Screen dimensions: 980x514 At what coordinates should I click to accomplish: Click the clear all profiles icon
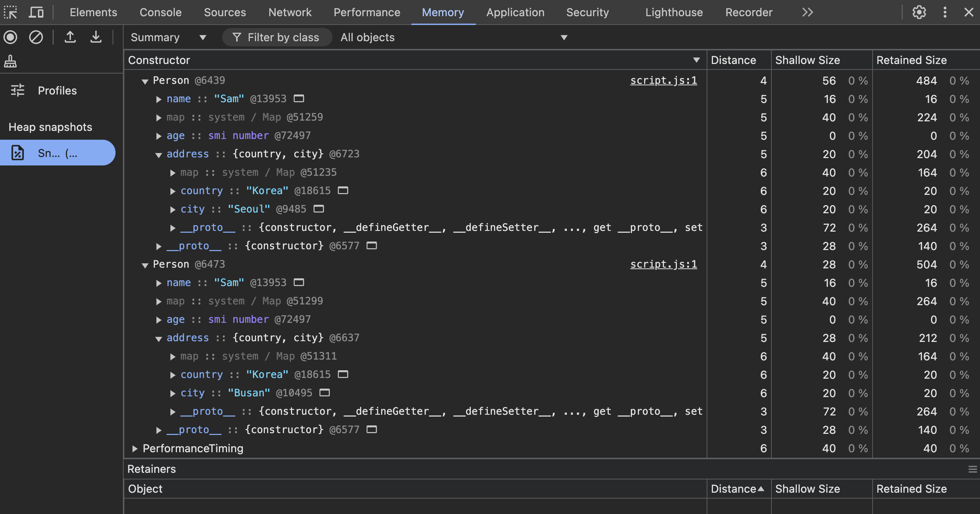coord(36,37)
